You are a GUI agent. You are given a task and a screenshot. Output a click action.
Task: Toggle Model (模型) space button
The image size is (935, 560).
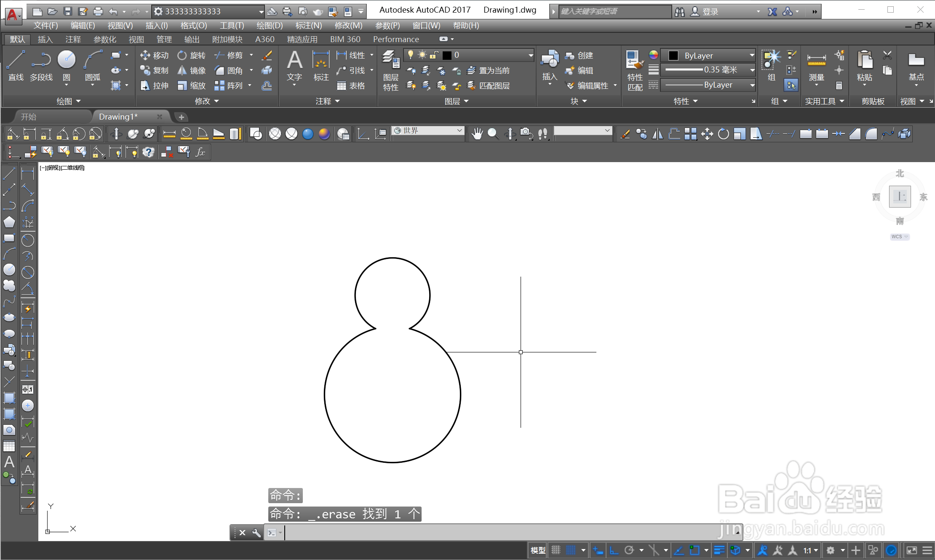point(537,550)
